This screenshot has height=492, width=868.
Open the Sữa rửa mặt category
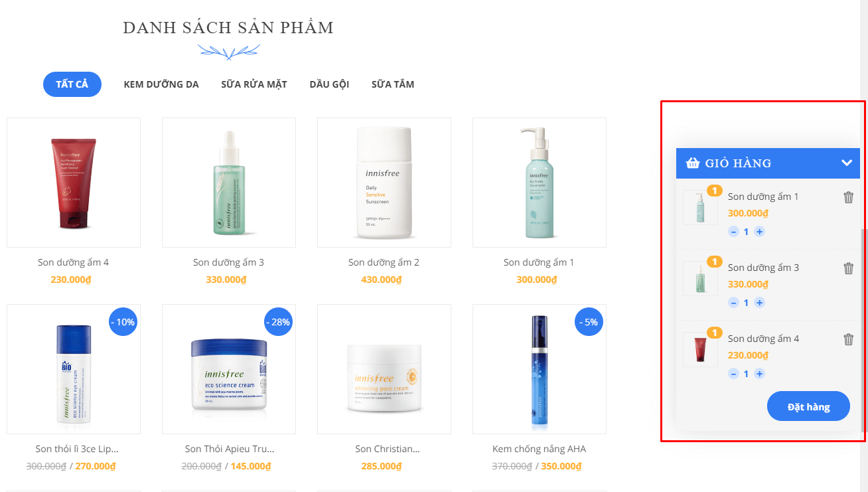(254, 84)
